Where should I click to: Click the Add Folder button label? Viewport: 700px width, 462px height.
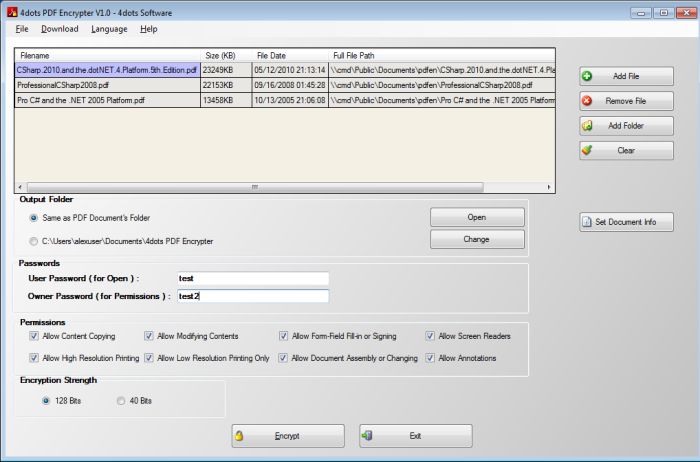pos(626,126)
